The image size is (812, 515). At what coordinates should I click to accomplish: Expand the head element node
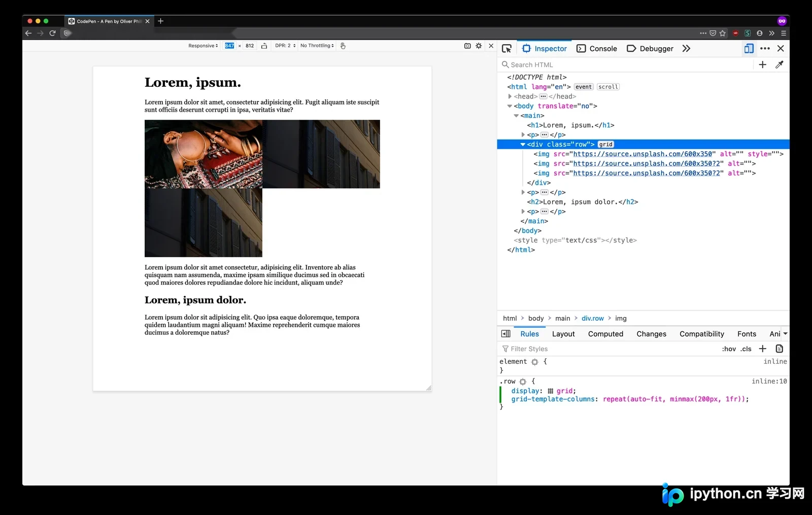(x=510, y=96)
